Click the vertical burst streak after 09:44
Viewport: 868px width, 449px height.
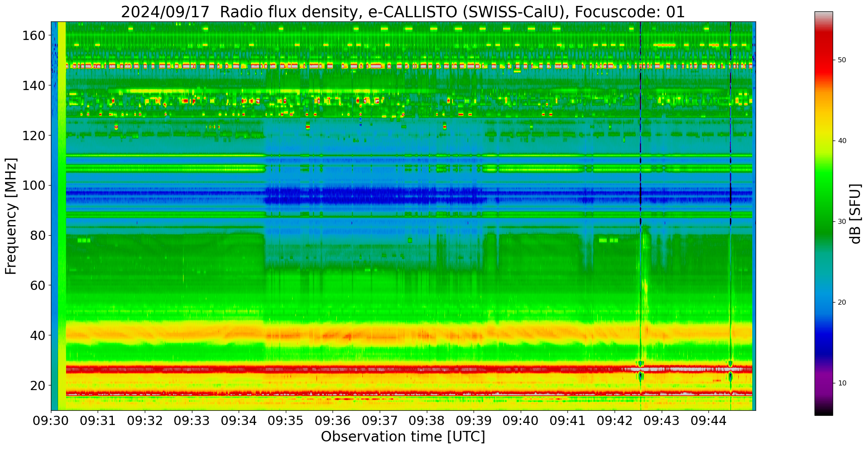730,216
